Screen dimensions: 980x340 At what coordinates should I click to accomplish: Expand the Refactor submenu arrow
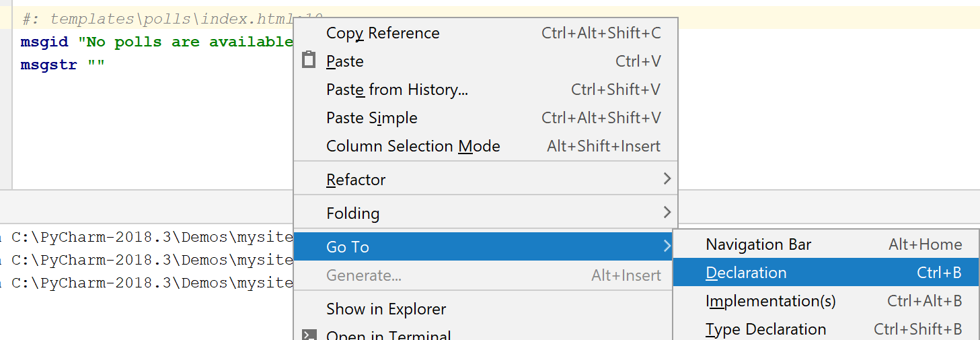667,179
